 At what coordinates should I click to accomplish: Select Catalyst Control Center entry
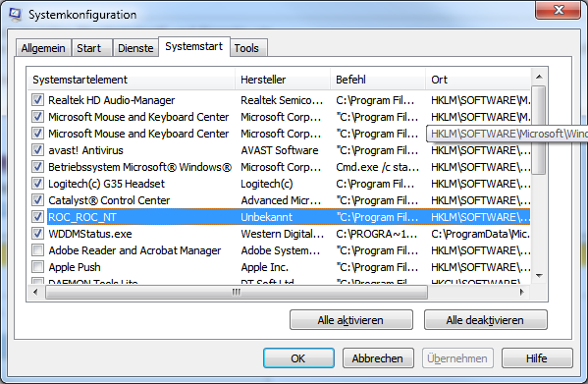tap(109, 200)
